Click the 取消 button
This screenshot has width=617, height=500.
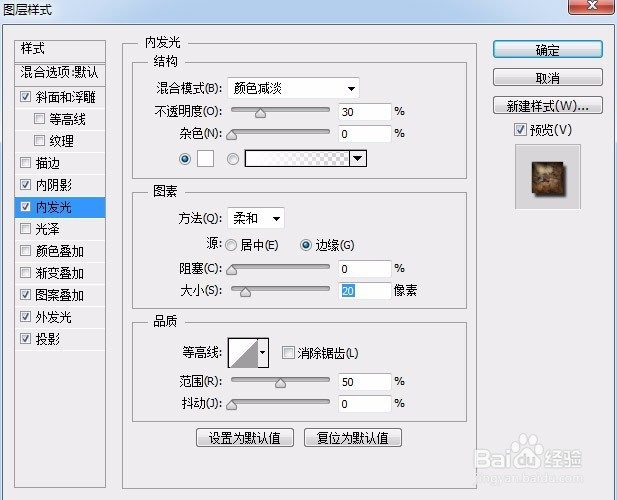pos(548,77)
